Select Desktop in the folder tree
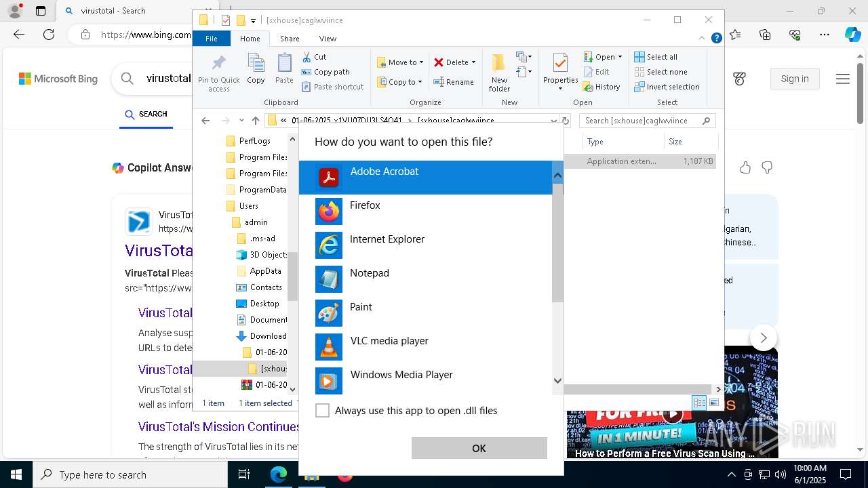 257,304
